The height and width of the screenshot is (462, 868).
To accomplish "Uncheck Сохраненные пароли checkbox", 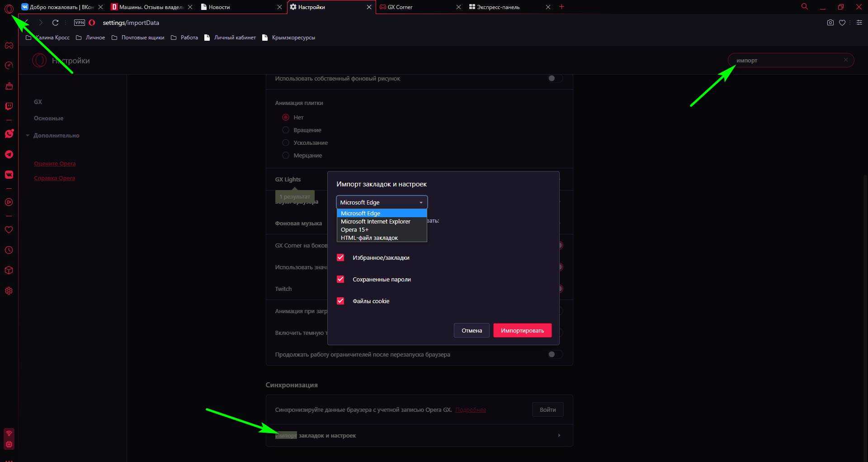I will point(340,279).
